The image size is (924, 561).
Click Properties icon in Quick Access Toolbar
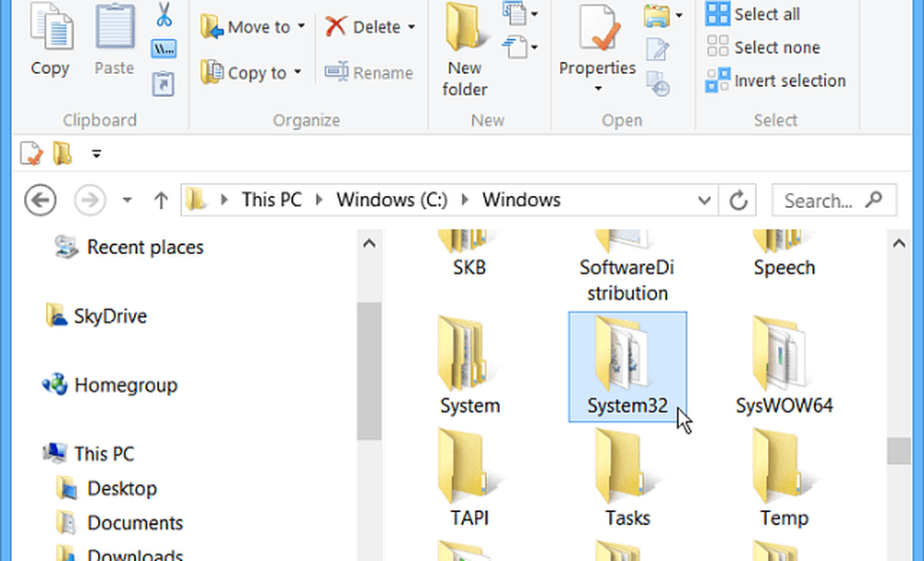click(x=30, y=153)
